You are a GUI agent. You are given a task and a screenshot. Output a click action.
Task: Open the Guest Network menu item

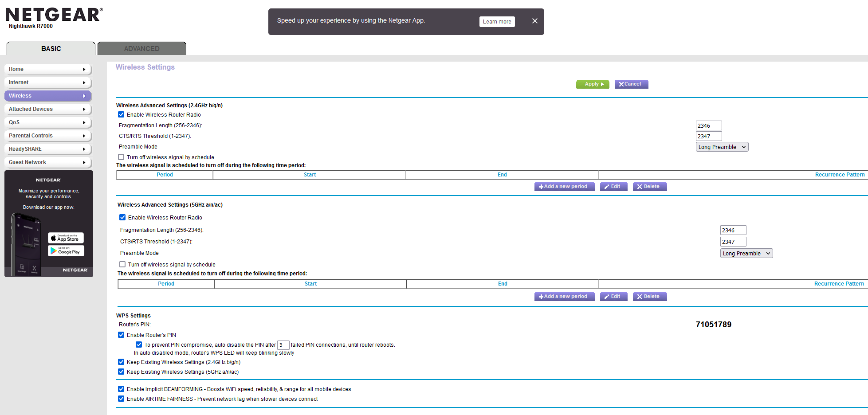click(x=47, y=162)
